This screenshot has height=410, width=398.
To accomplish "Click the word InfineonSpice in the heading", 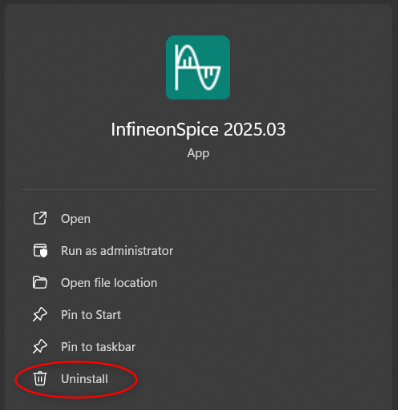I will (165, 130).
